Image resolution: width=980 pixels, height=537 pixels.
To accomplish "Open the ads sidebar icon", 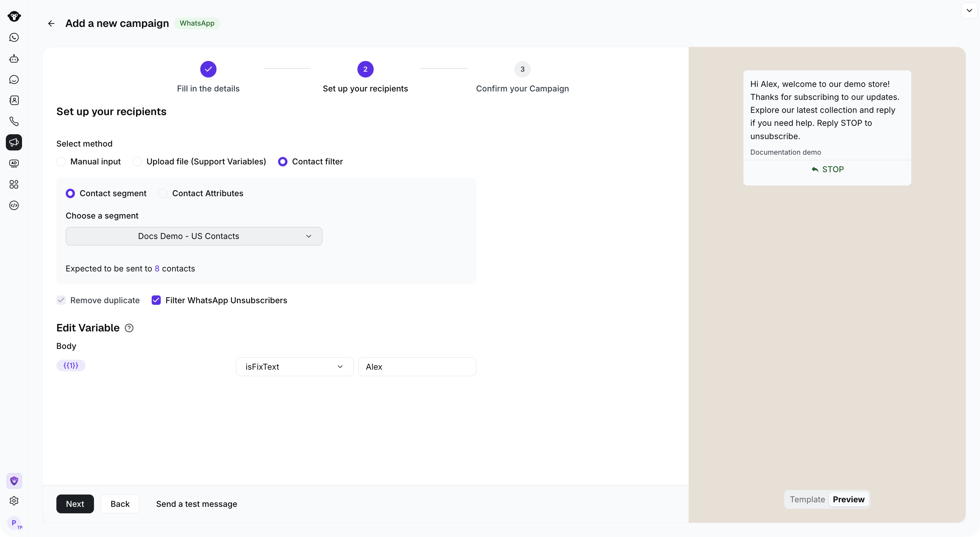I will 14,163.
